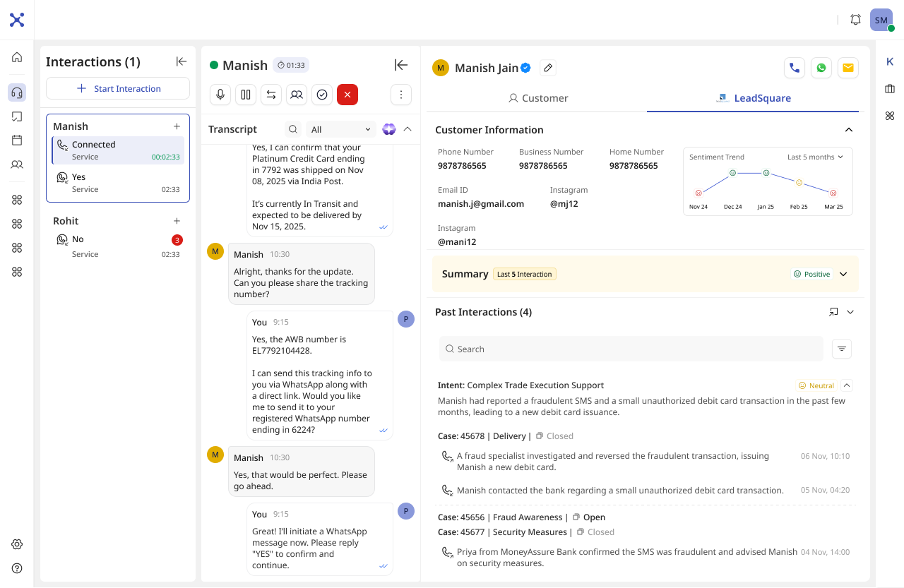Click the transfer call arrows icon

tap(271, 95)
